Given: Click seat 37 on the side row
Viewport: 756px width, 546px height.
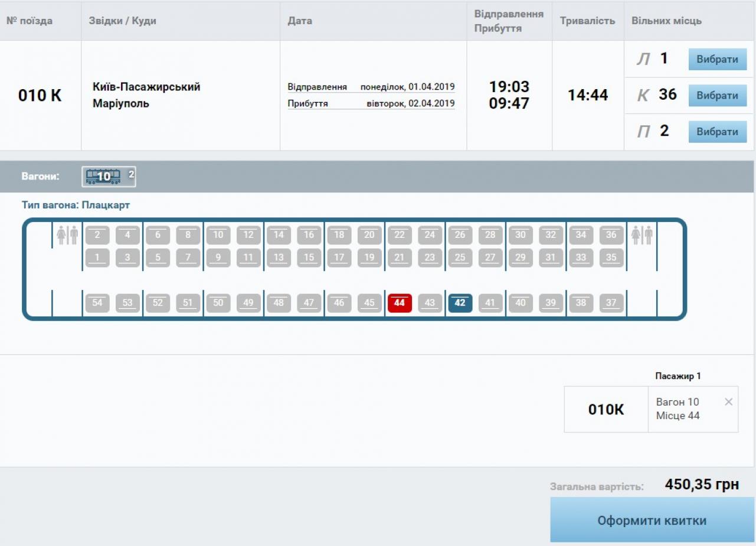Looking at the screenshot, I should point(611,303).
